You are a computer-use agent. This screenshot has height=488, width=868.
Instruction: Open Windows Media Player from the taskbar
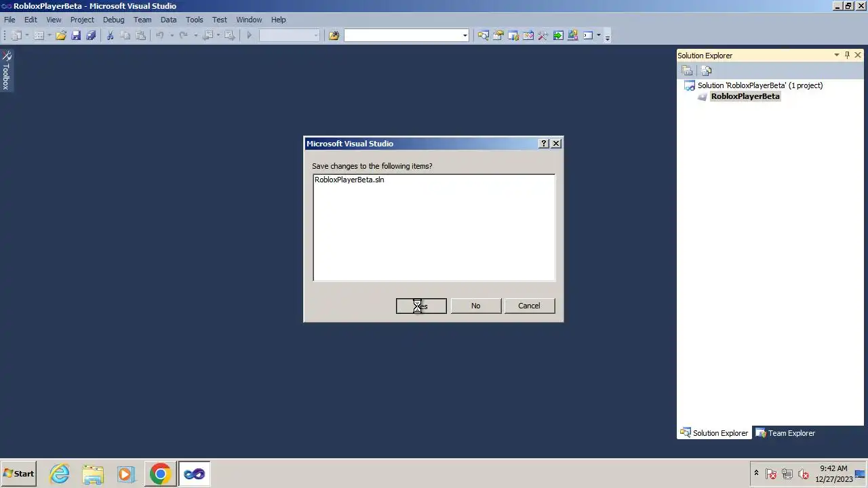tap(126, 474)
